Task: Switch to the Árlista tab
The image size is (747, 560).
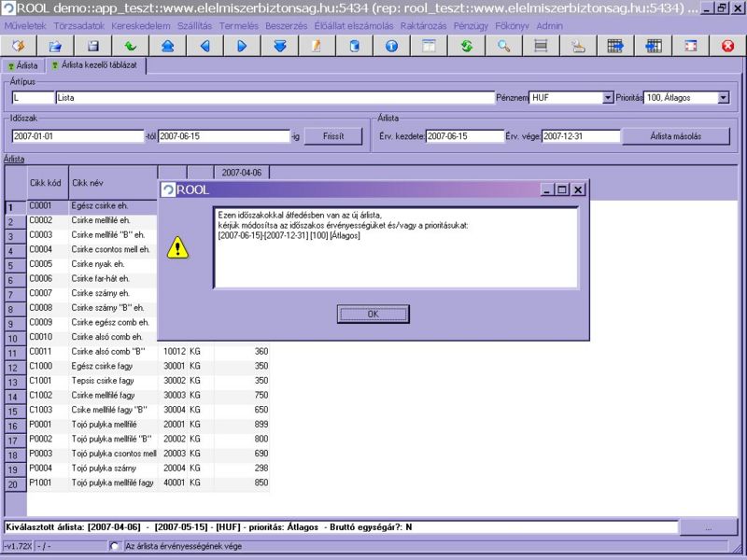Action: [x=23, y=65]
